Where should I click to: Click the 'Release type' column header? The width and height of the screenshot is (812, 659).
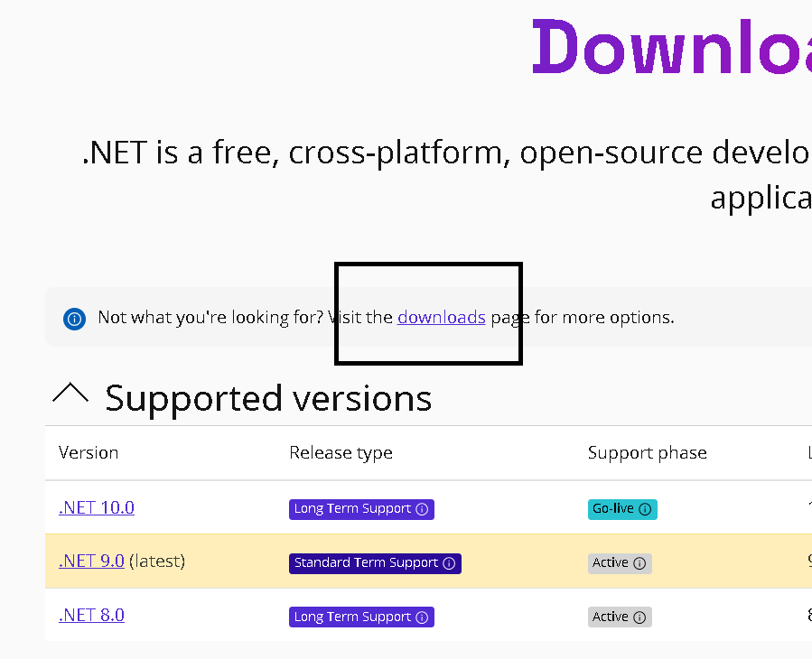(x=341, y=452)
